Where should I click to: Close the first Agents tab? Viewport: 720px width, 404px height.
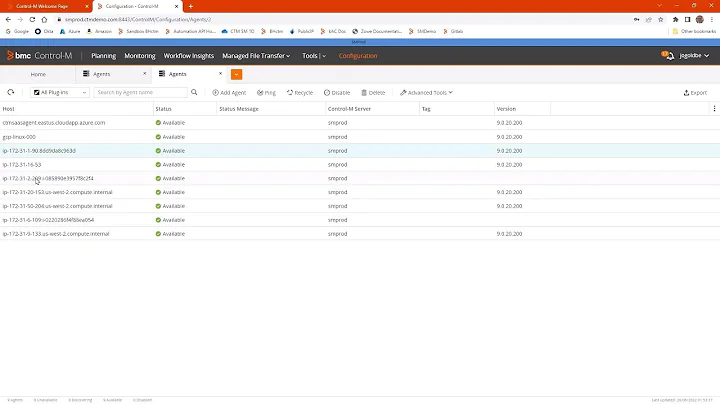tap(145, 73)
